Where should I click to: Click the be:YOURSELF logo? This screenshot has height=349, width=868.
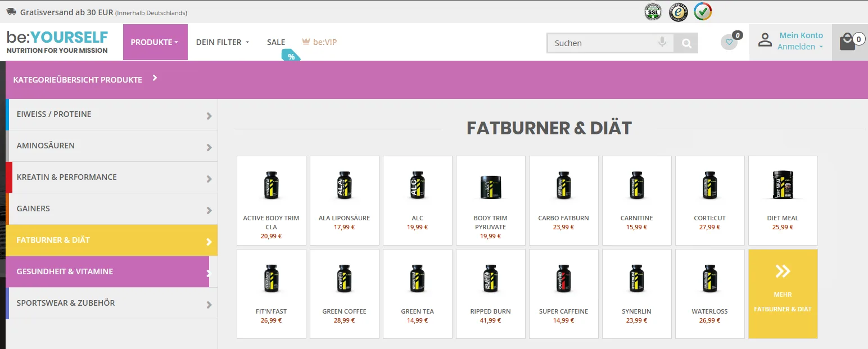click(x=57, y=42)
